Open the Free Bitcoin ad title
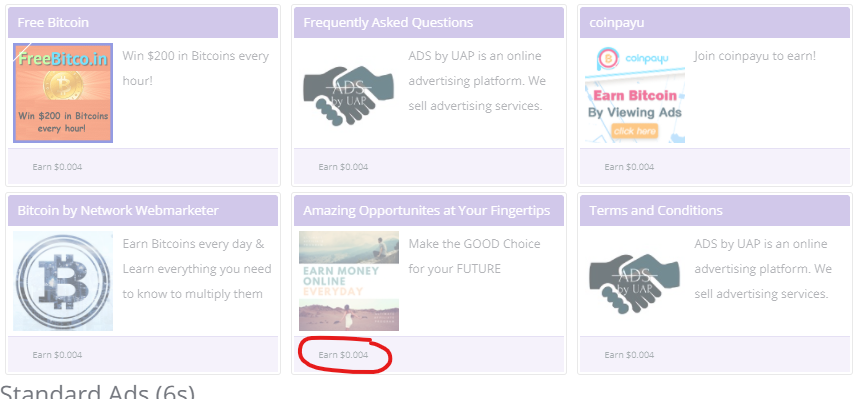Screen dimensions: 863x399 (x=53, y=23)
